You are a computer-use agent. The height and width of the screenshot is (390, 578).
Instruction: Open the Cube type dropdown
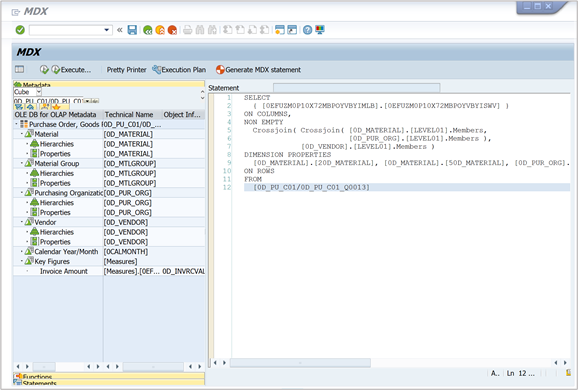tap(39, 91)
